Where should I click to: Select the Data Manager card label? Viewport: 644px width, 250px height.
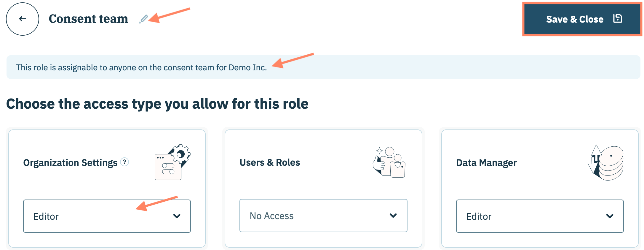486,163
